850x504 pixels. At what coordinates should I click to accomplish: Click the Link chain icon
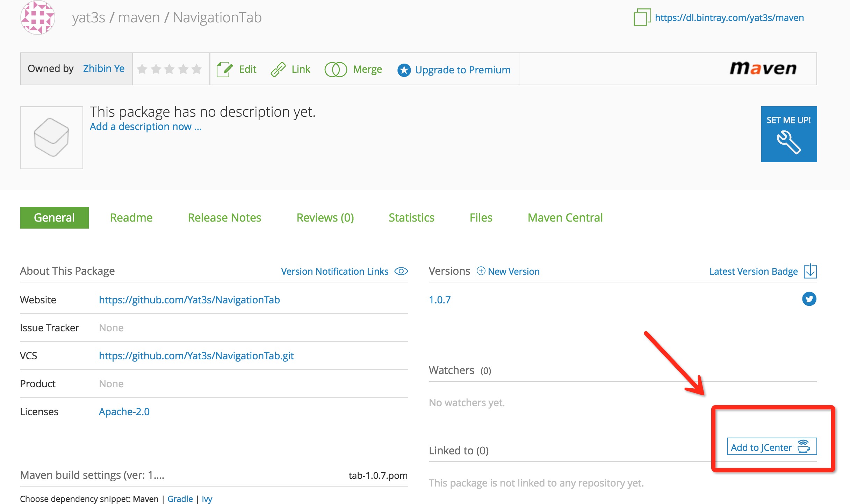(x=278, y=69)
